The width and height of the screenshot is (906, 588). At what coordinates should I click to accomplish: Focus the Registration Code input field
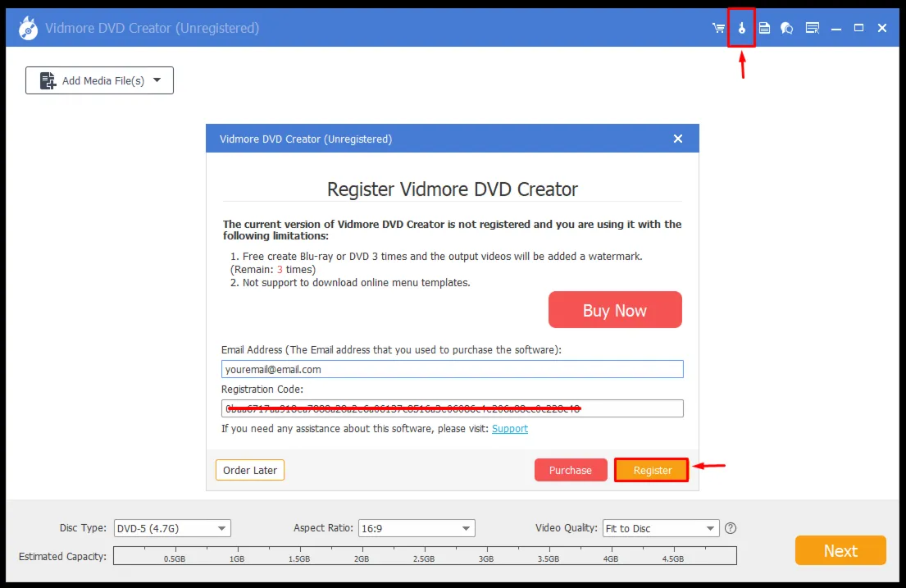click(452, 408)
